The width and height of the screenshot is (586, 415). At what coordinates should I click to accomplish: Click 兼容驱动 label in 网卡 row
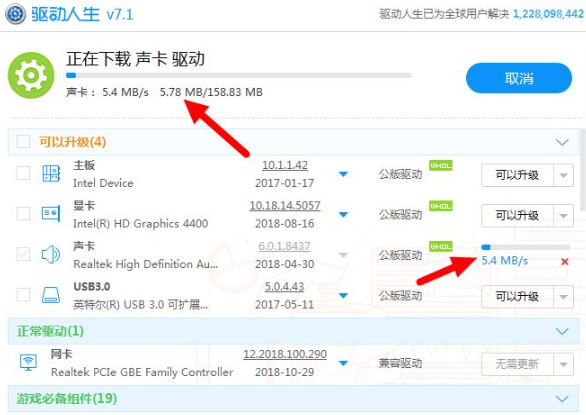tap(400, 363)
